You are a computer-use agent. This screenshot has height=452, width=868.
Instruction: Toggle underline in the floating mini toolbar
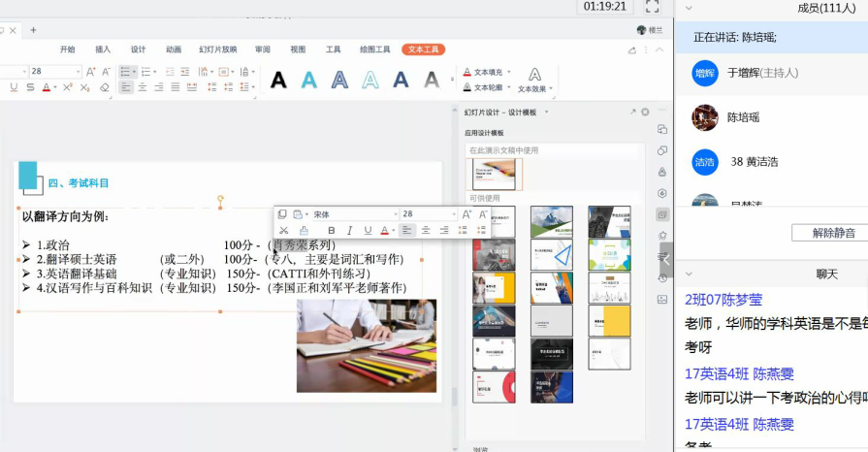pos(368,231)
